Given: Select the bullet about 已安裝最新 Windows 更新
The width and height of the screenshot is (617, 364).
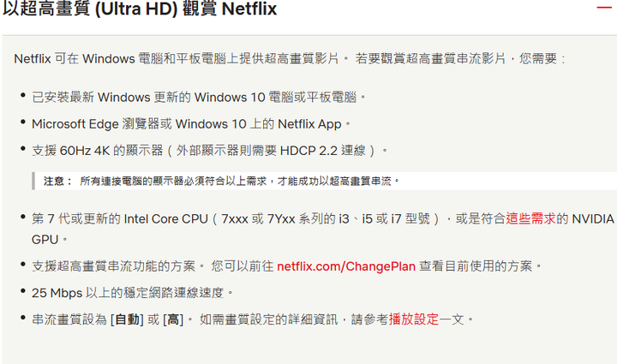Looking at the screenshot, I should point(199,97).
